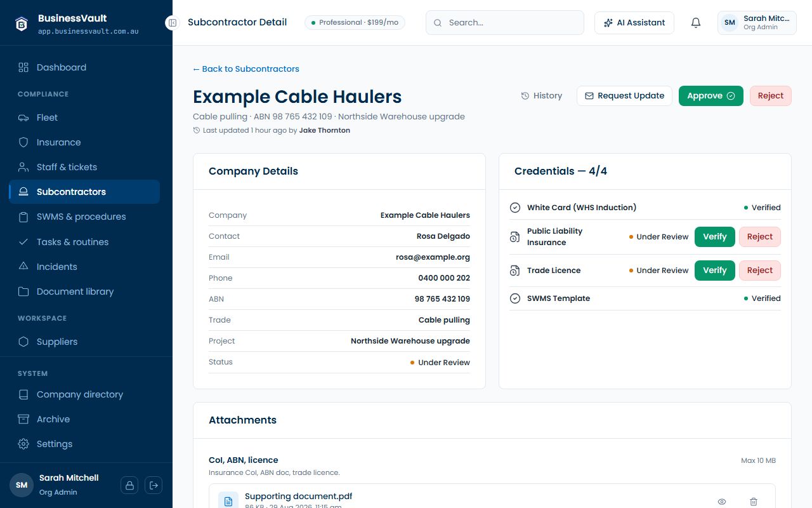Reject the Trade Licence credential
The width and height of the screenshot is (812, 508).
coord(760,271)
